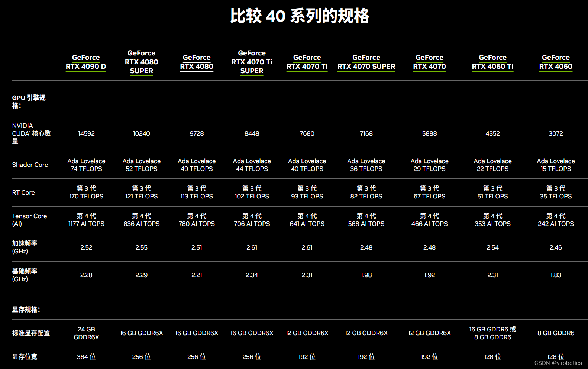
Task: Click CUDA core count 5888
Action: click(430, 133)
